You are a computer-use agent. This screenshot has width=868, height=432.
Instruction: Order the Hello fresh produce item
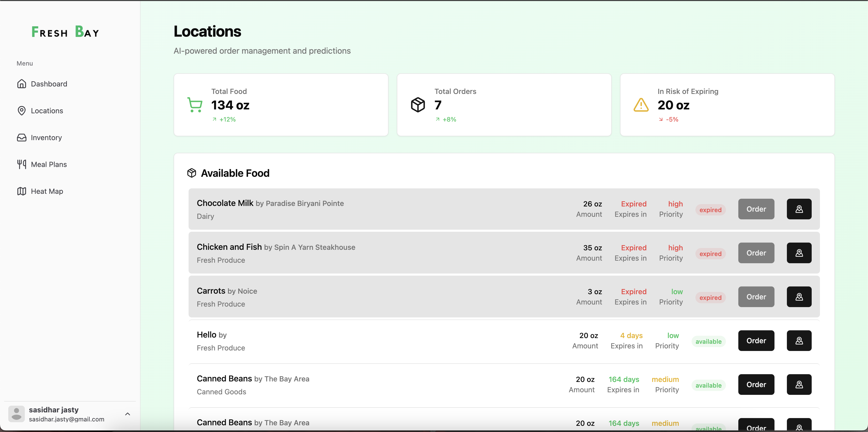756,340
